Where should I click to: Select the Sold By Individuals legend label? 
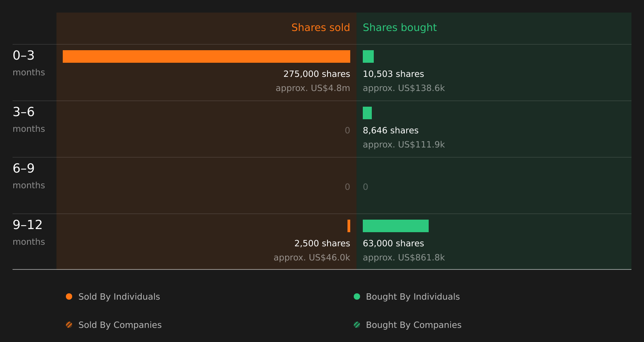[x=119, y=297]
